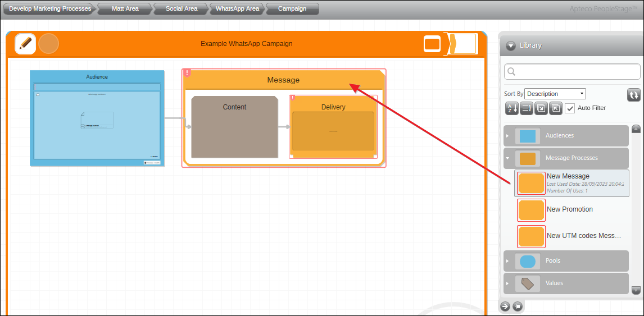Click the New UTM codes Message thumbnail icon
Screen dimensions: 644x316
coord(531,236)
